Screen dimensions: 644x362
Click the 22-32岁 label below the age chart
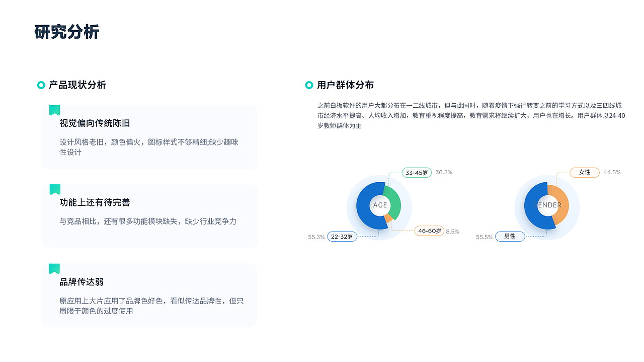(x=343, y=236)
